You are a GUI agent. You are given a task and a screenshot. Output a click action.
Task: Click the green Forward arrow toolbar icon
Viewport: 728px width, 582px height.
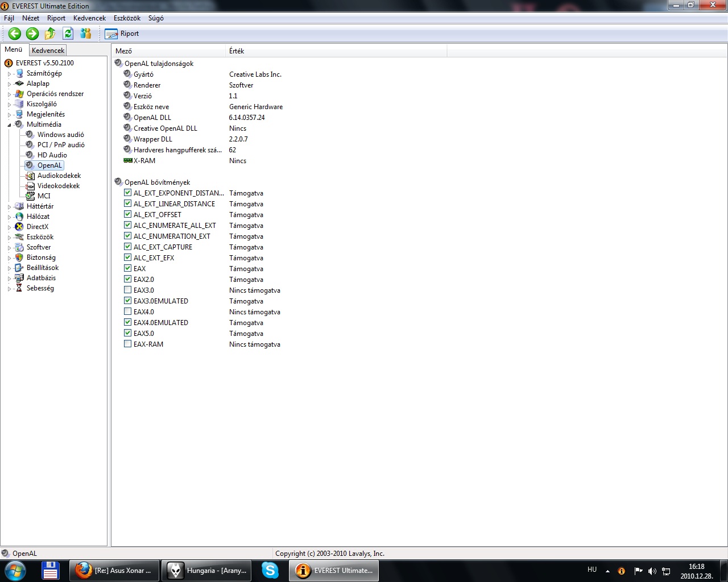tap(32, 34)
